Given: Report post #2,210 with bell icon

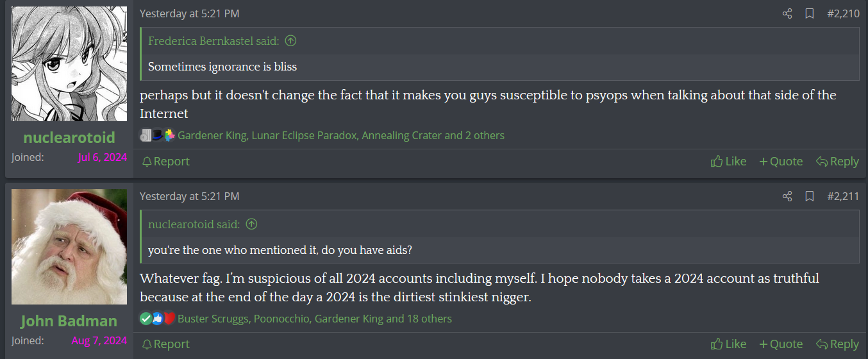Looking at the screenshot, I should 165,162.
